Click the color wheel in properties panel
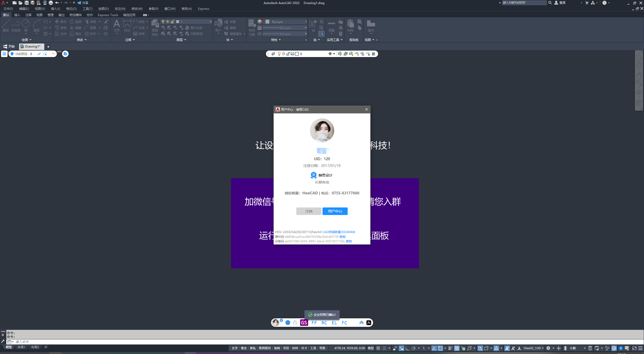Screen dimensions: 644x354 click(x=259, y=22)
